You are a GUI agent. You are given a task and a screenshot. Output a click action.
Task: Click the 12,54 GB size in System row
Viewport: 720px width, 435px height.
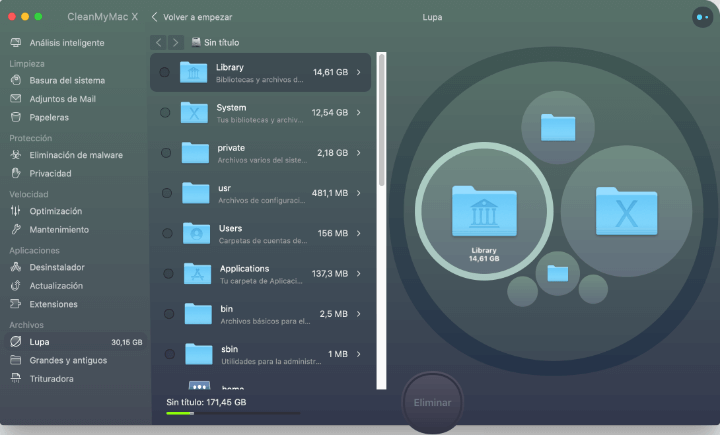click(x=330, y=113)
